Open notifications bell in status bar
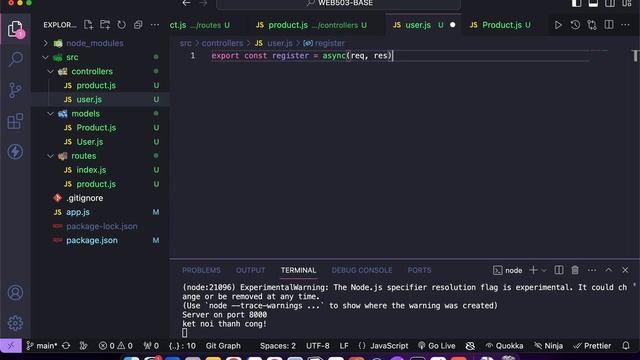Viewport: 640px width, 360px height. (x=626, y=346)
